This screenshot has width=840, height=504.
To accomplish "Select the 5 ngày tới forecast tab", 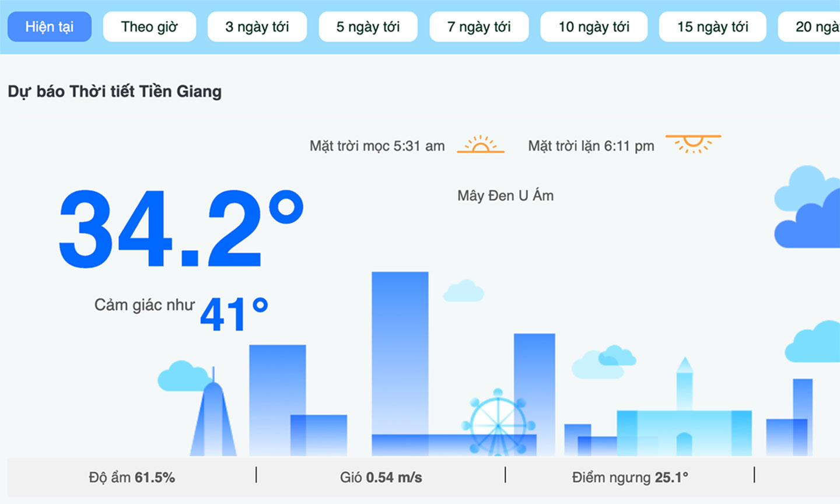I will 368,27.
